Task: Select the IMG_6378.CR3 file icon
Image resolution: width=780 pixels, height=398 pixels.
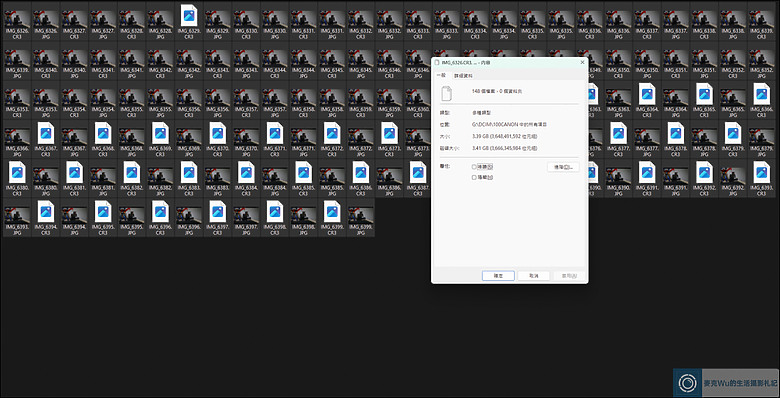Action: pyautogui.click(x=676, y=133)
